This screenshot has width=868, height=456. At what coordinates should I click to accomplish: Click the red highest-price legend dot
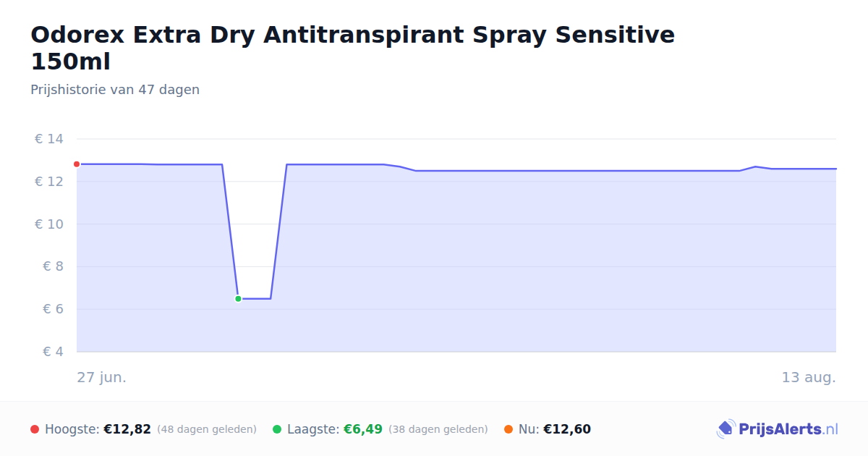coord(35,429)
